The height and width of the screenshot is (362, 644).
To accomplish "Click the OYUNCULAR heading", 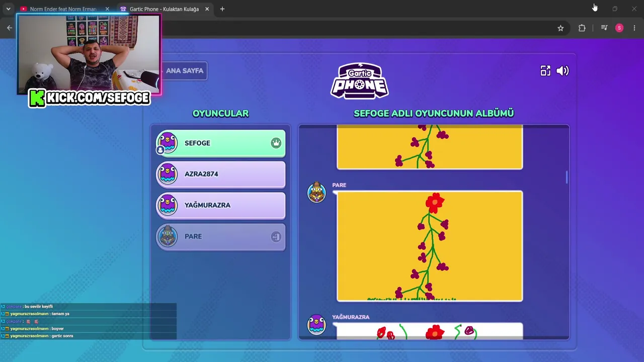I will (220, 114).
